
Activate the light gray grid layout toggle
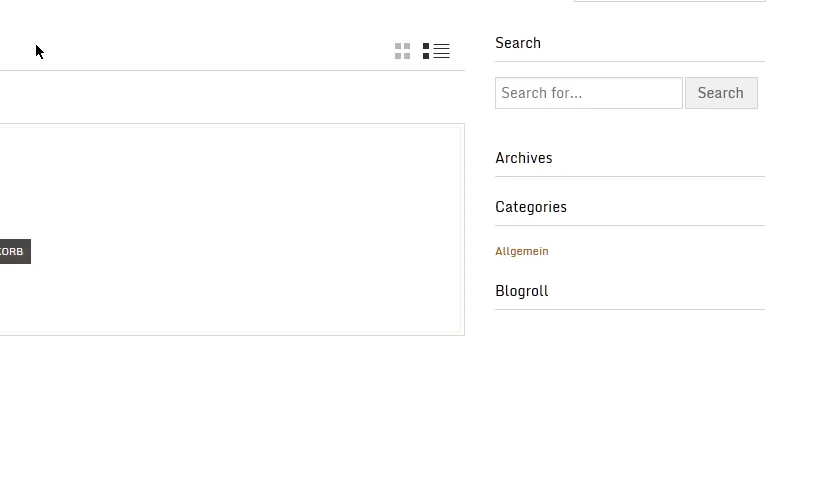point(402,51)
